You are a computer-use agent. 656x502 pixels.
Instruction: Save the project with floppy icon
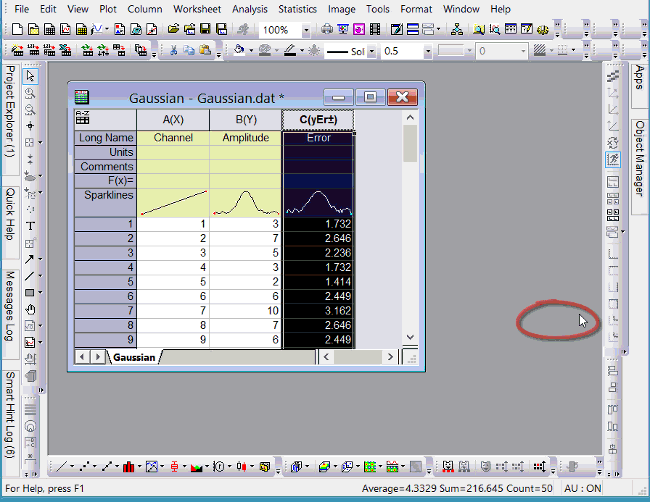(x=205, y=30)
